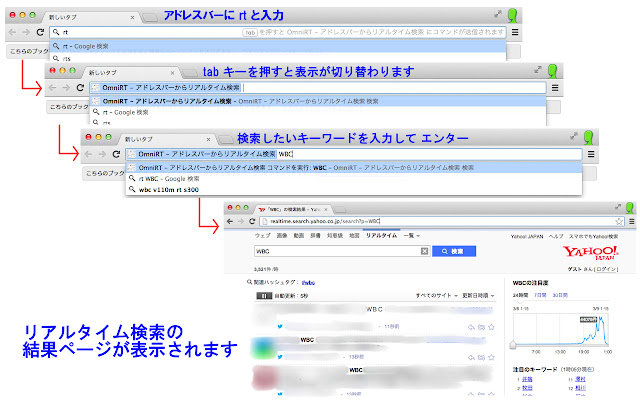Expand the すべてのサイト filter dropdown
Image resolution: width=640 pixels, height=400 pixels.
pyautogui.click(x=436, y=296)
